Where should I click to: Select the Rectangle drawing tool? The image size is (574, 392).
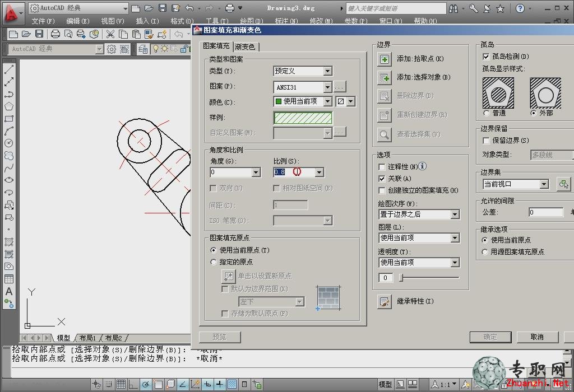coord(9,119)
